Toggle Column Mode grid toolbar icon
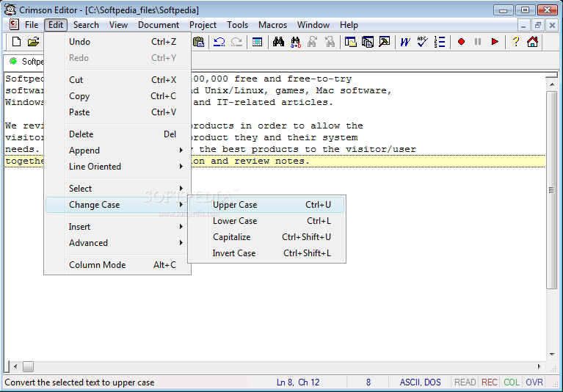This screenshot has width=563, height=392. click(257, 42)
